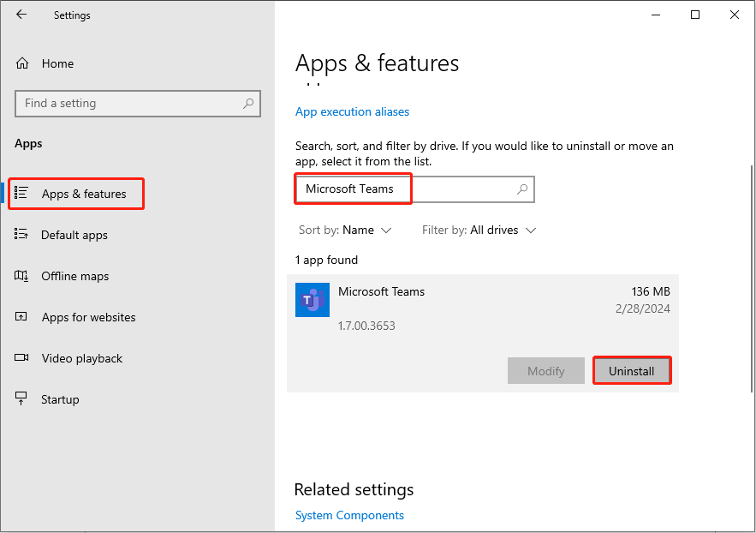This screenshot has height=533, width=756.
Task: Click the Startup sidebar icon
Action: point(22,399)
